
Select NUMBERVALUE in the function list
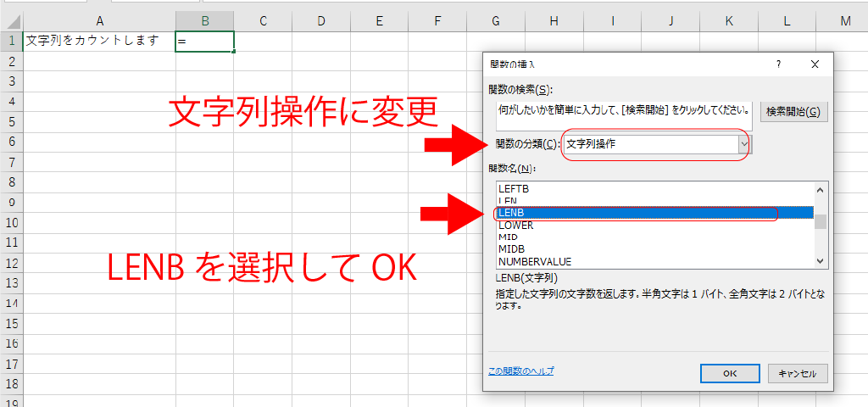point(535,261)
